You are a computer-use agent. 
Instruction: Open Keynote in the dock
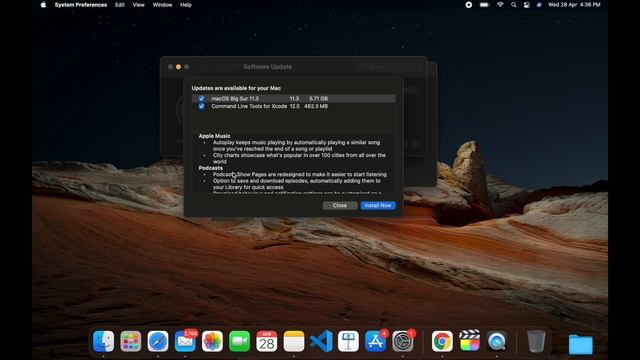(x=348, y=341)
